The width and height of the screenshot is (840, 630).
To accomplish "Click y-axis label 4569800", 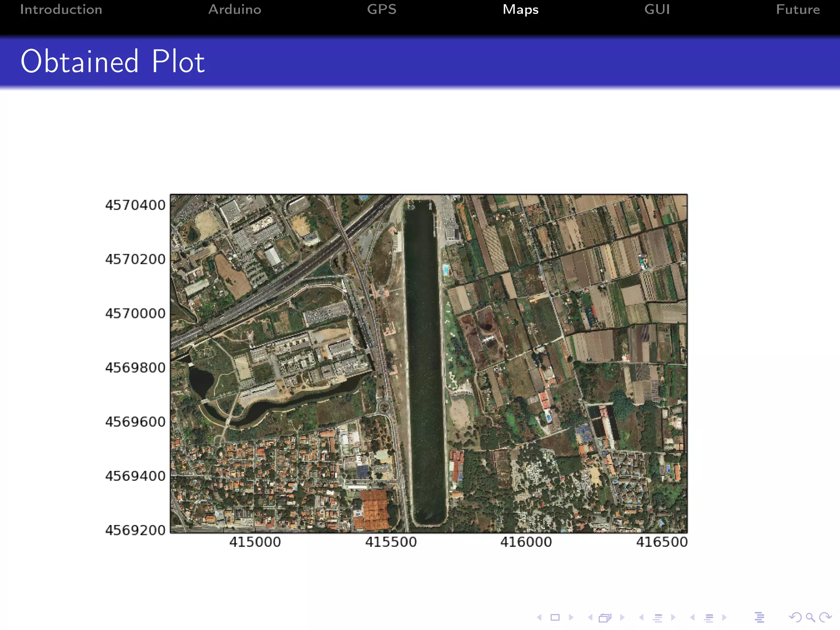I will pos(135,367).
